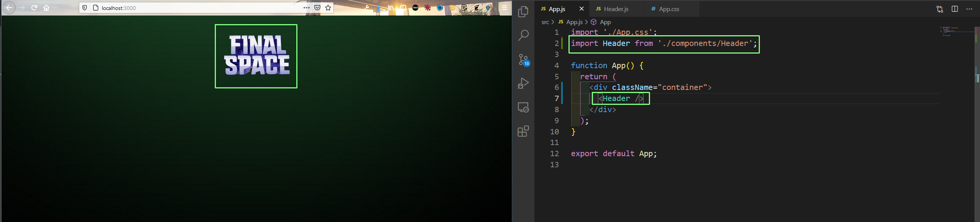Screen dimensions: 980x222
Task: Open Source Control with 13 changes
Action: (x=523, y=60)
